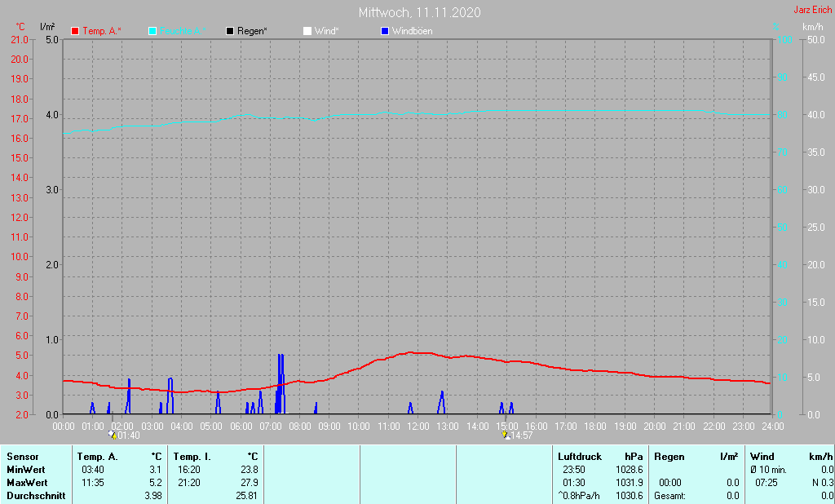The image size is (835, 504).
Task: Click the indoor maximum value '27.9'
Action: coord(250,482)
